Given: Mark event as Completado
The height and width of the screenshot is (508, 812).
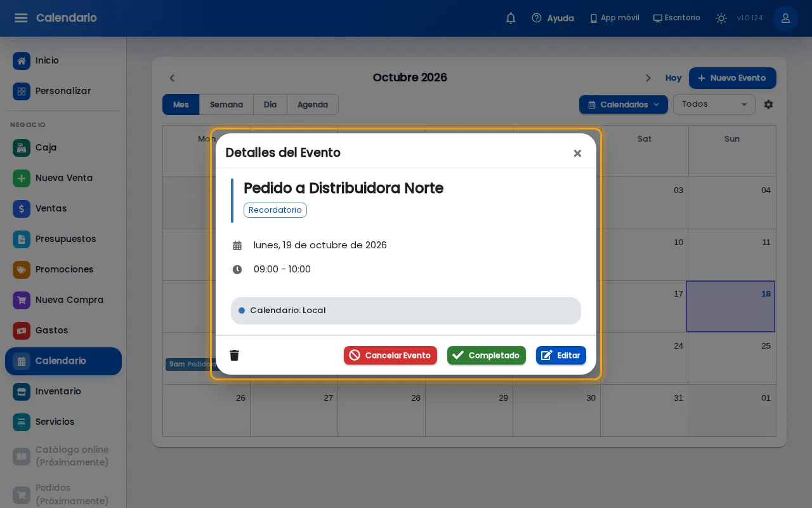Looking at the screenshot, I should pyautogui.click(x=487, y=356).
